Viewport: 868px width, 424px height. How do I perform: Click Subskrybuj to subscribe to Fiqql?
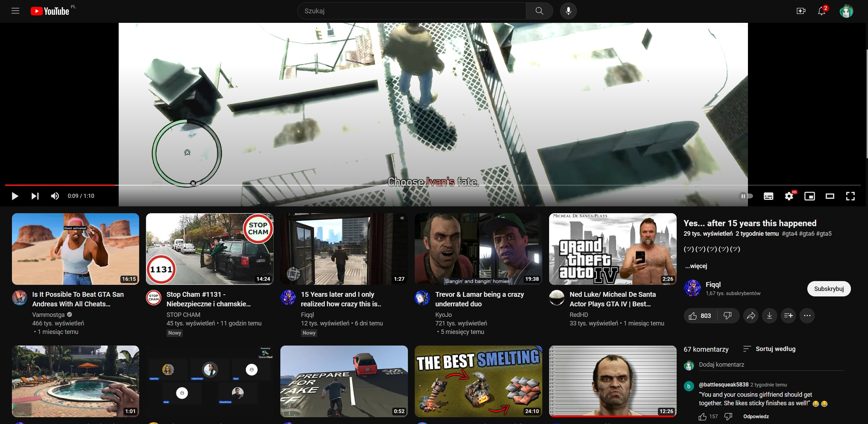coord(829,289)
